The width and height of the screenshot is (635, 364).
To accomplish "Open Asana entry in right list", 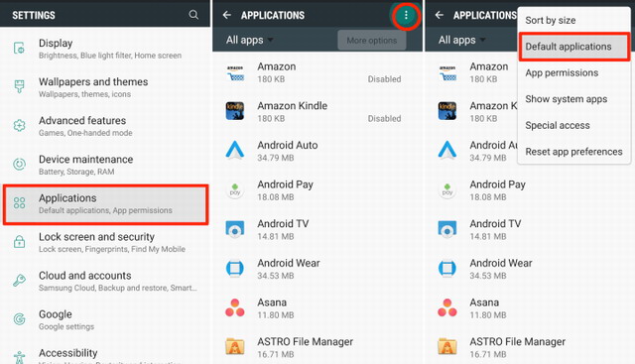I will point(530,307).
